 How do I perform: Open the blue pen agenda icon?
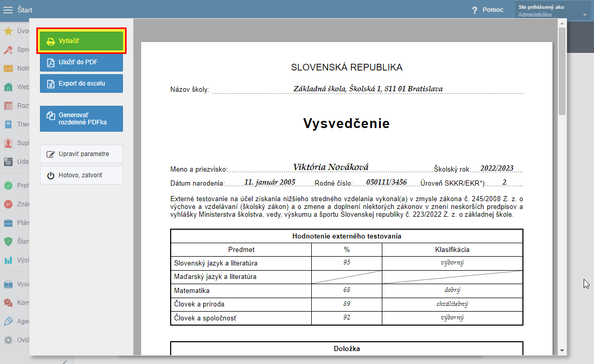8,321
